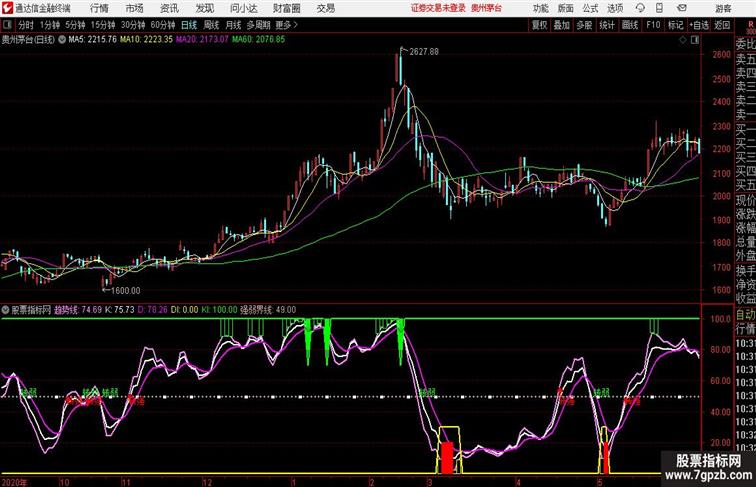Open the 行情 menu

99,8
